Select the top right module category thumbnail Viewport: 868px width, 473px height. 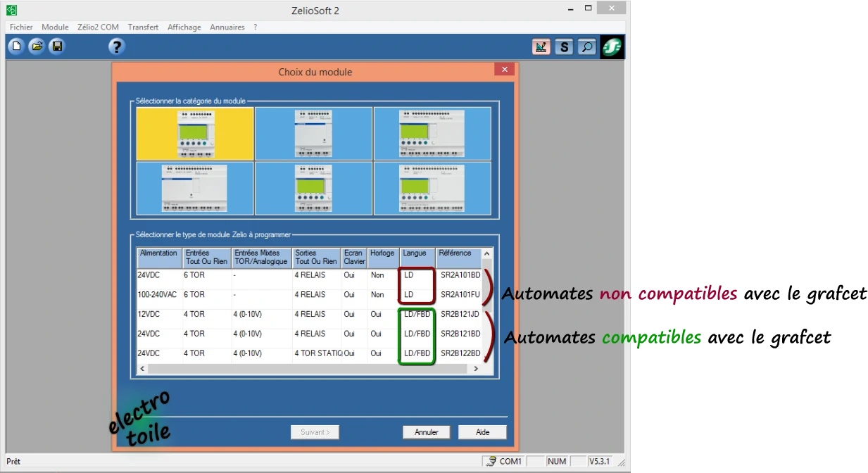tap(432, 134)
